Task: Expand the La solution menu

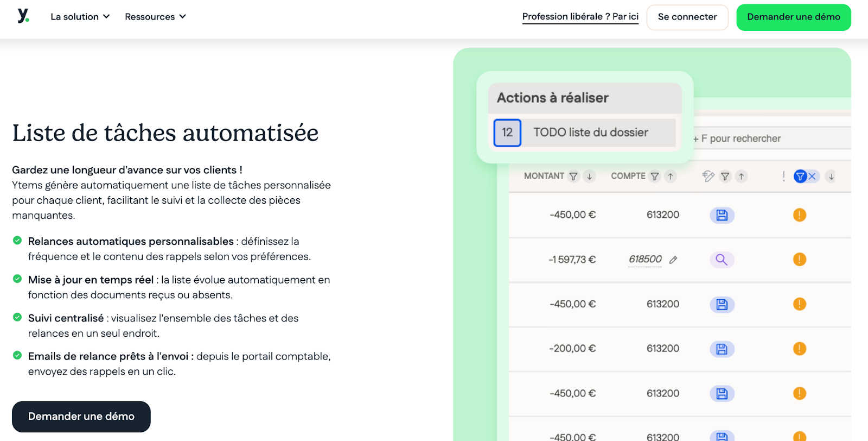Action: point(80,17)
